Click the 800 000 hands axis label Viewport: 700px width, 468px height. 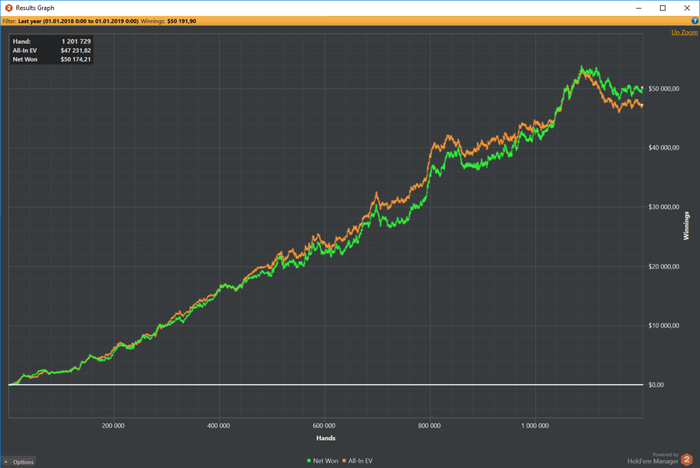429,426
